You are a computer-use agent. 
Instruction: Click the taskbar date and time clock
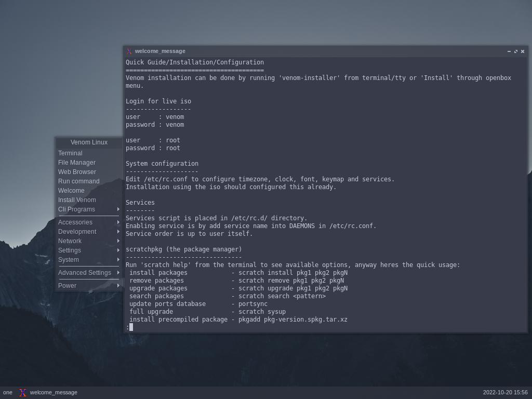point(505,393)
